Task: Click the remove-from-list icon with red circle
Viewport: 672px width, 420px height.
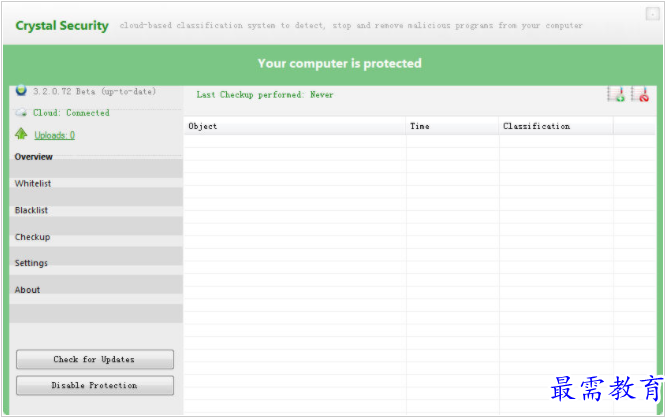Action: (x=640, y=94)
